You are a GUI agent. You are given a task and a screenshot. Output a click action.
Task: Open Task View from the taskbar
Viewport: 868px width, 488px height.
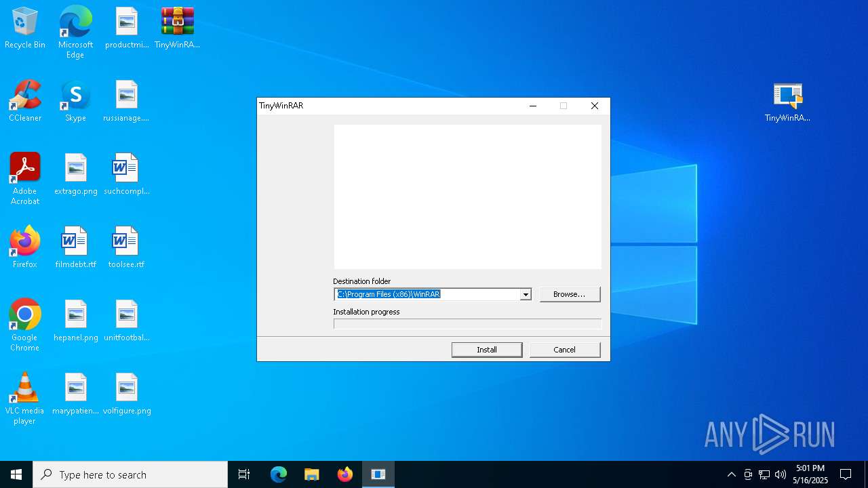pos(244,474)
